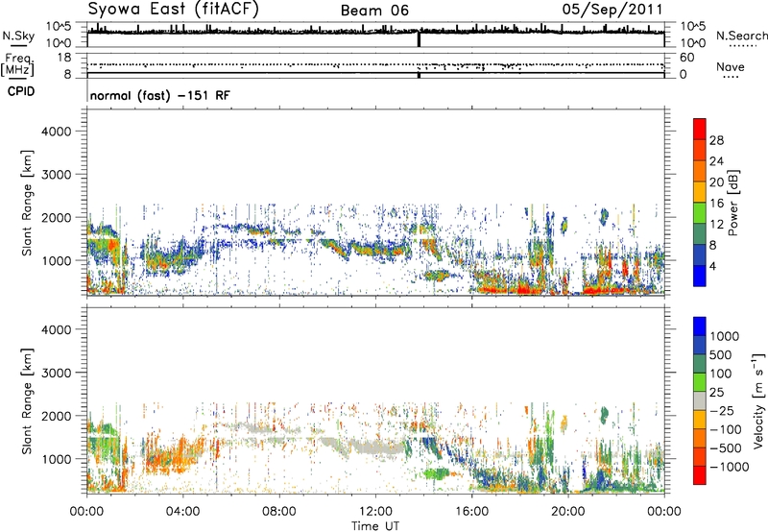Viewport: 768px width, 532px height.
Task: Click the power panel 'Slant Range [km]' axis title
Action: 27,203
